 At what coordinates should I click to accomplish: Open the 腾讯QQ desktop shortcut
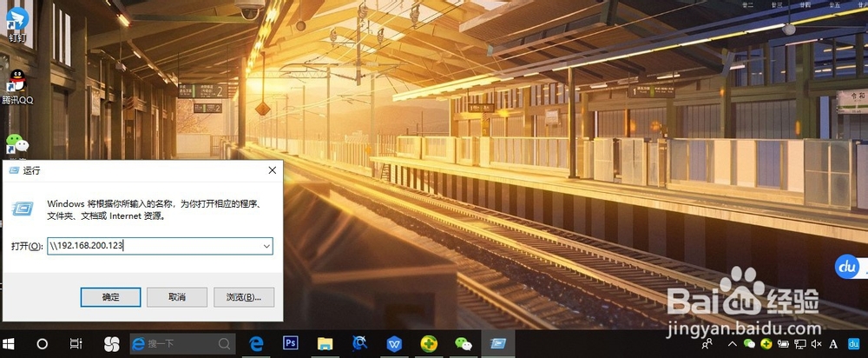[17, 86]
